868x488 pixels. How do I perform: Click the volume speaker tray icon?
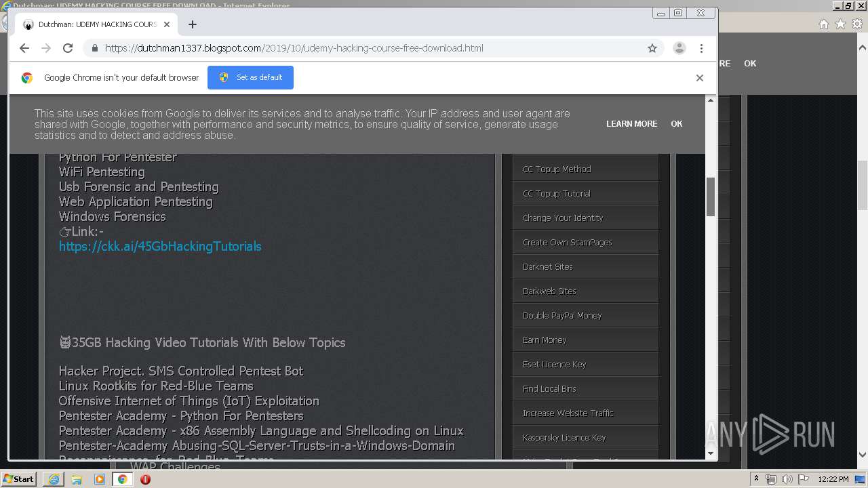pos(787,479)
